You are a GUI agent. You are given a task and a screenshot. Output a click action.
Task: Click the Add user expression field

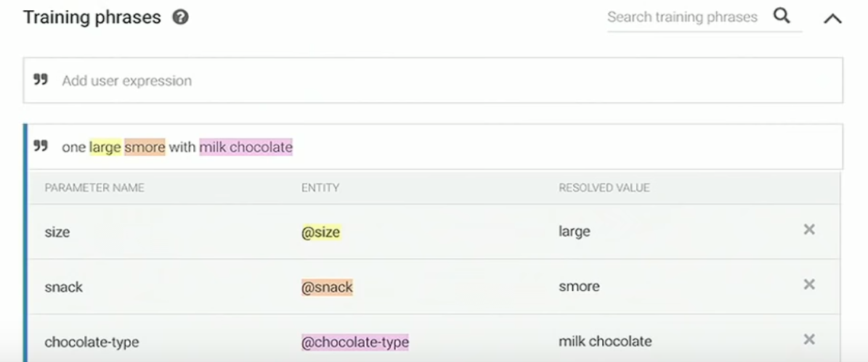pos(433,81)
